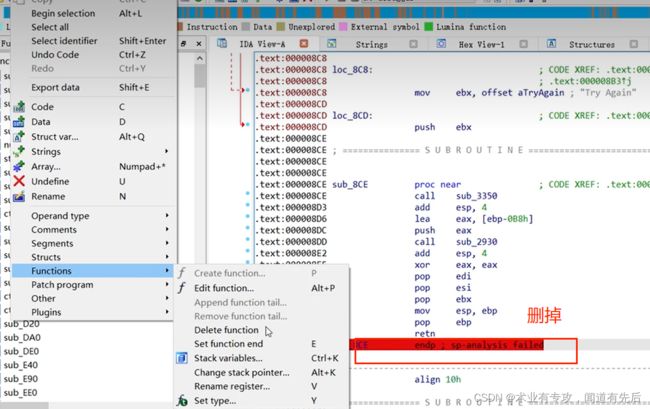Click the Stack variables icon

(x=182, y=358)
